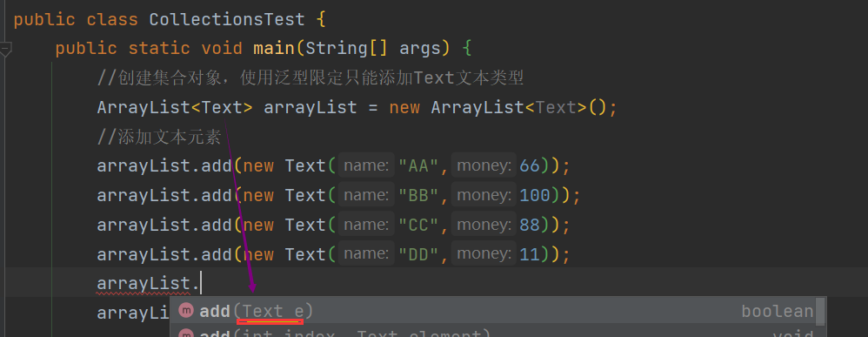Click the main method name
The height and width of the screenshot is (337, 868).
tap(274, 49)
